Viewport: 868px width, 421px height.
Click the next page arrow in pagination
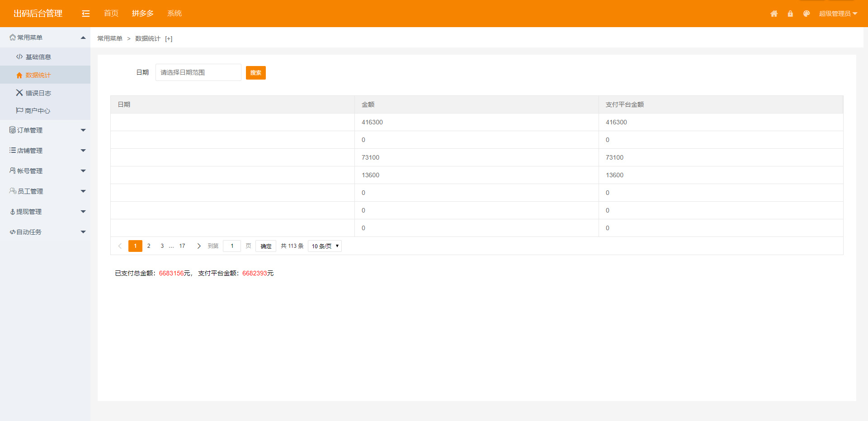(199, 246)
